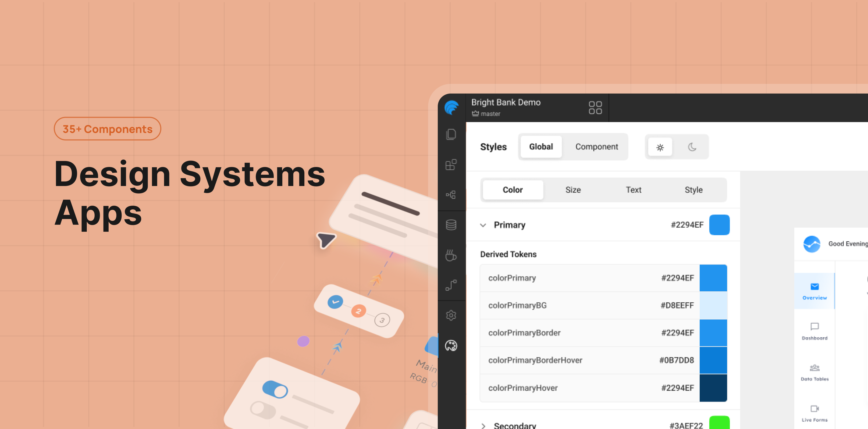Click the Overview nav item in preview
Viewport: 868px width, 429px height.
(x=814, y=291)
